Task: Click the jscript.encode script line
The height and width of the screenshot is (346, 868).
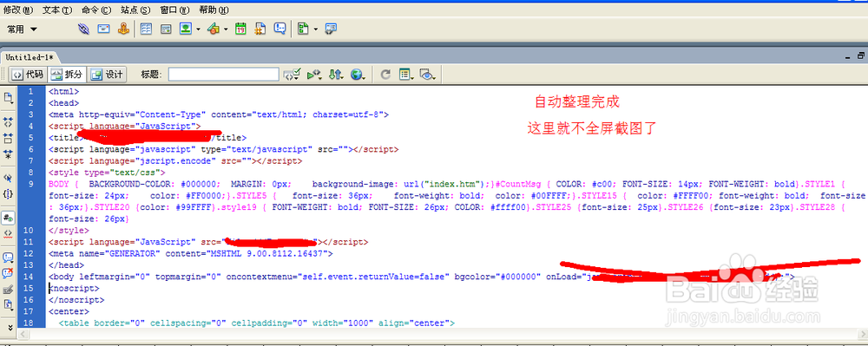Action: (175, 160)
